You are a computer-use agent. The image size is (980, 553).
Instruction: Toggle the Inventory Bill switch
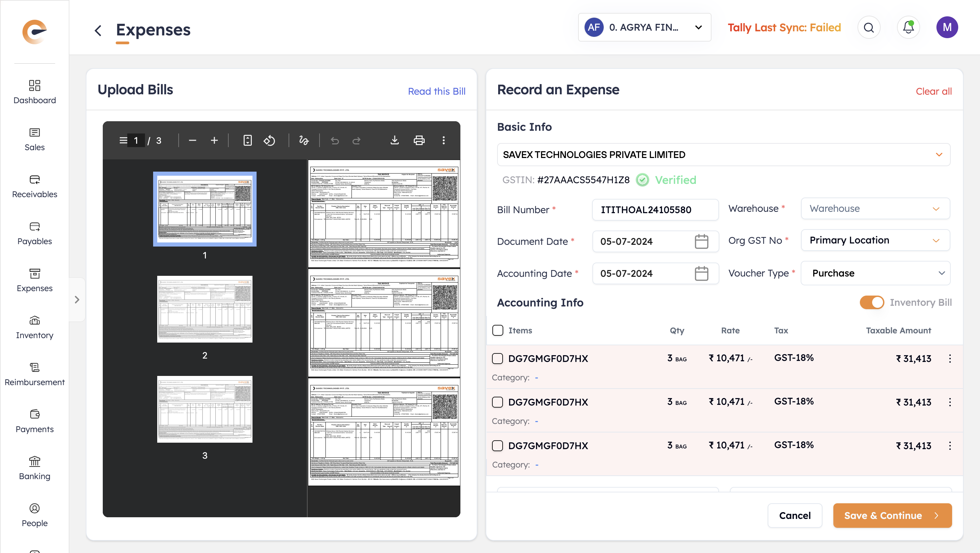pyautogui.click(x=872, y=303)
